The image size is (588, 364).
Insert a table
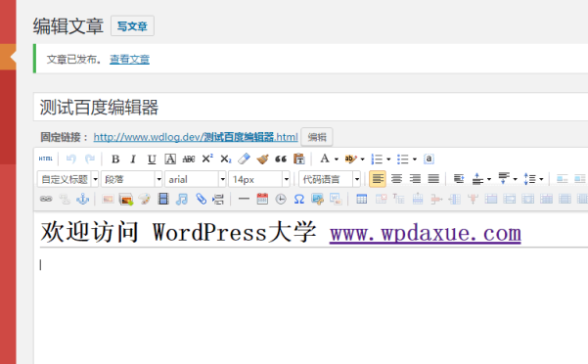tap(361, 199)
